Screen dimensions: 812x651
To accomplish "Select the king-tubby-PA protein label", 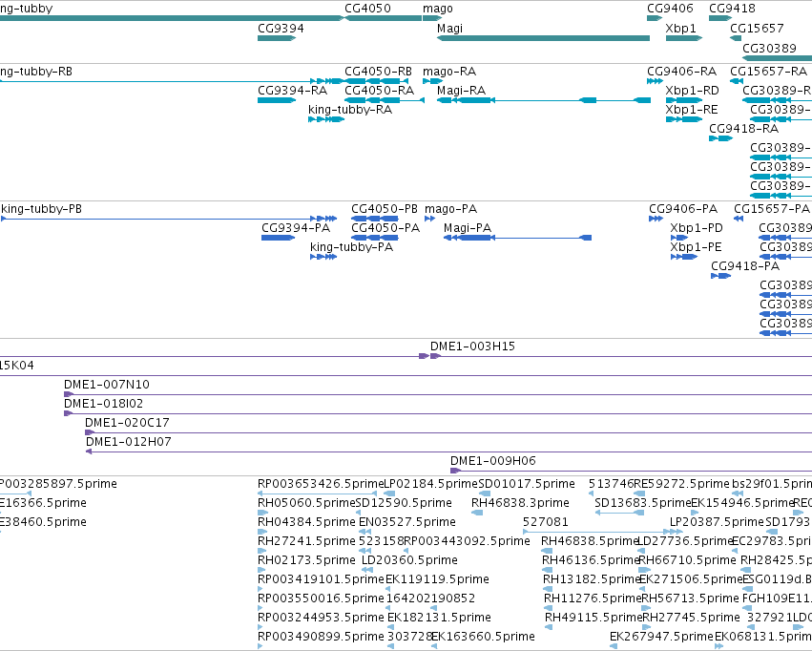I will 352,247.
